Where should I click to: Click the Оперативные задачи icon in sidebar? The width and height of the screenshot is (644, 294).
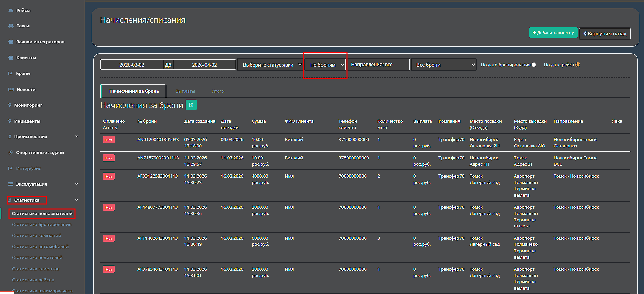[11, 153]
